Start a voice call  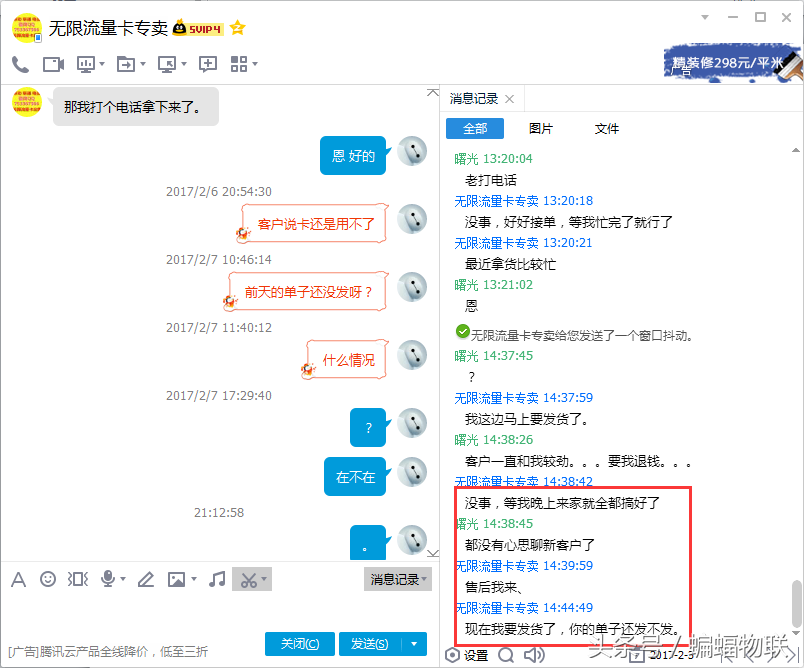click(21, 63)
